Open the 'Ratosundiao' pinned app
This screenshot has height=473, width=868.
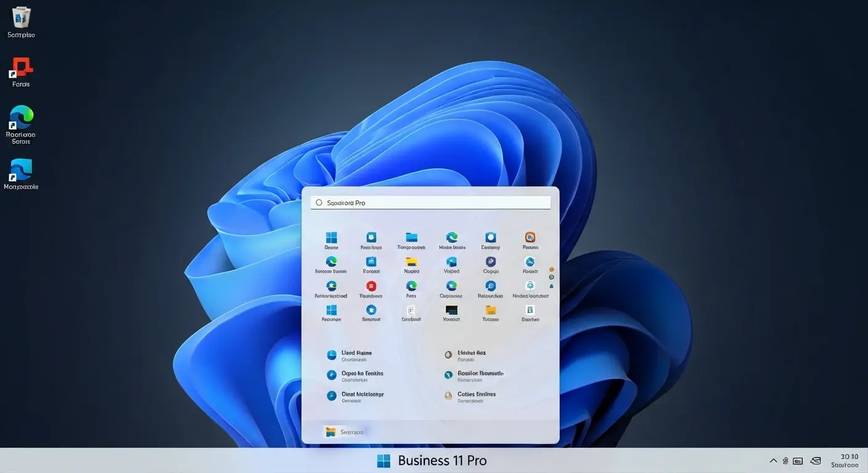[x=491, y=290]
